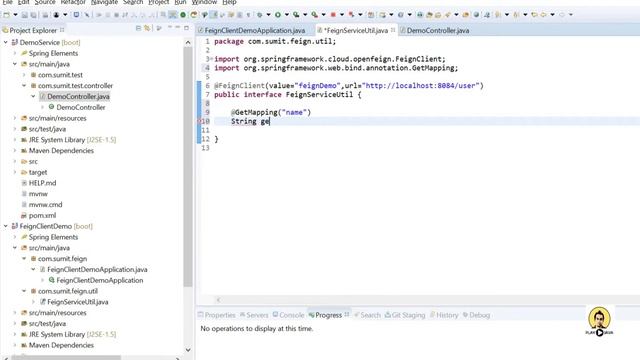Toggle the import fold marker on line 3
The height and width of the screenshot is (360, 640).
click(x=211, y=59)
